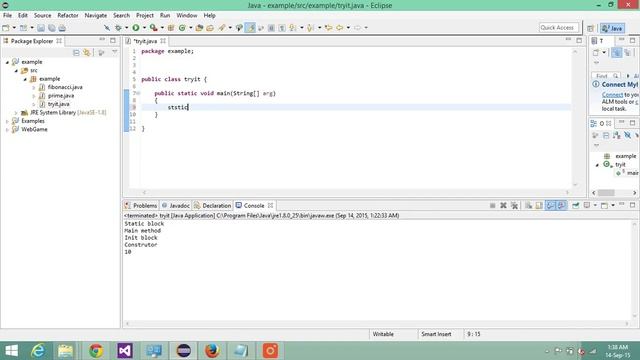
Task: Click the Debug bug icon in toolbar
Action: point(118,28)
